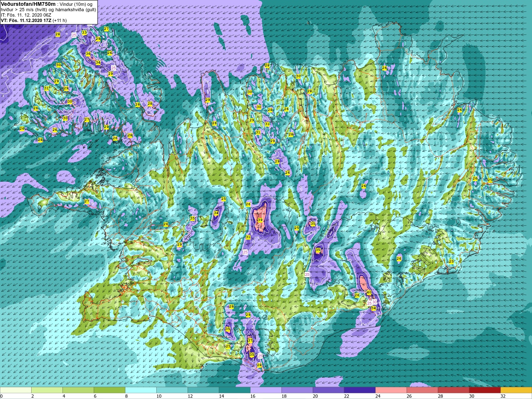Click the 28–30 m/s red legend swatch
Screen dimensions: 532x399
[453, 390]
